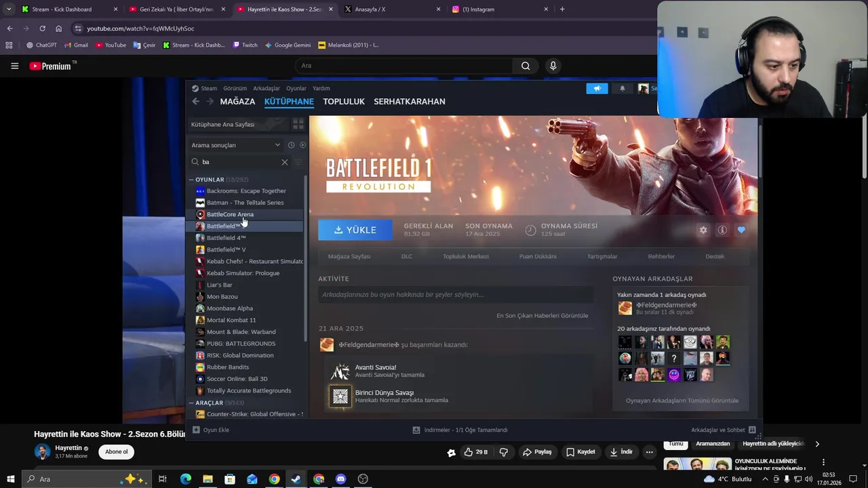Dislike the YouTube video

click(503, 452)
